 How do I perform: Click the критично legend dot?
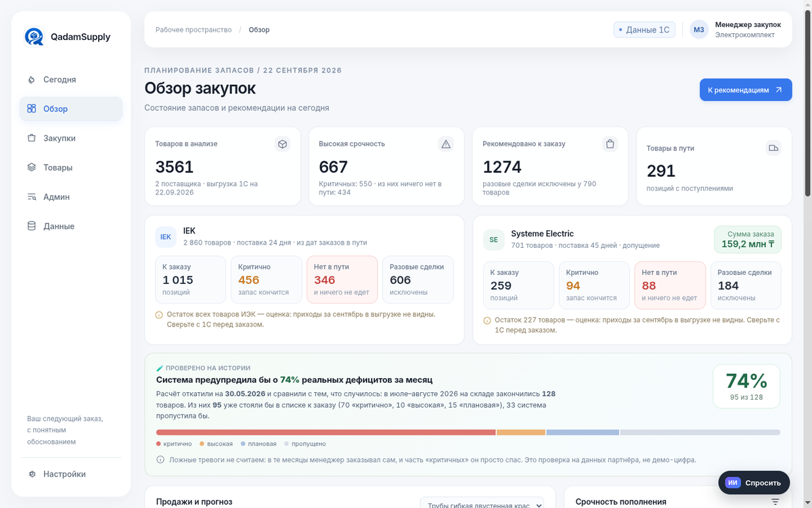click(x=158, y=444)
